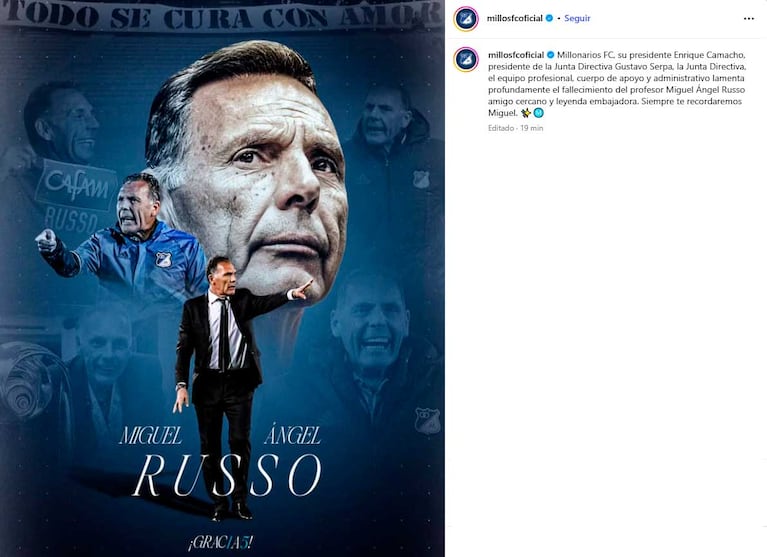Click the verified badge in post header
The height and width of the screenshot is (557, 767).
click(549, 18)
